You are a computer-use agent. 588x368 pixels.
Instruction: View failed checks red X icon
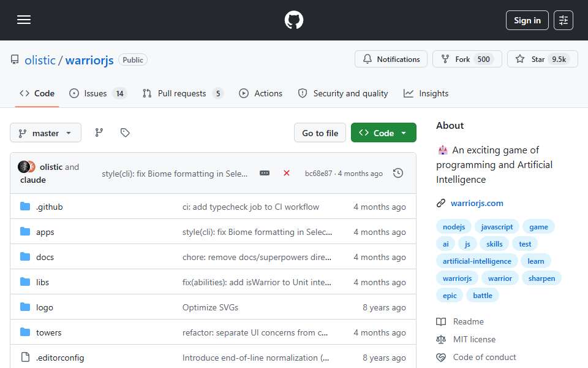287,173
